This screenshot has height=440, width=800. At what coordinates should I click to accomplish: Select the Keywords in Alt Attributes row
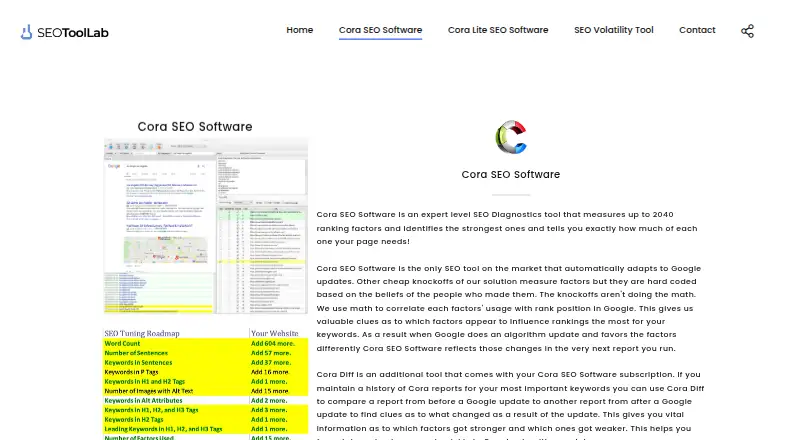click(206, 401)
